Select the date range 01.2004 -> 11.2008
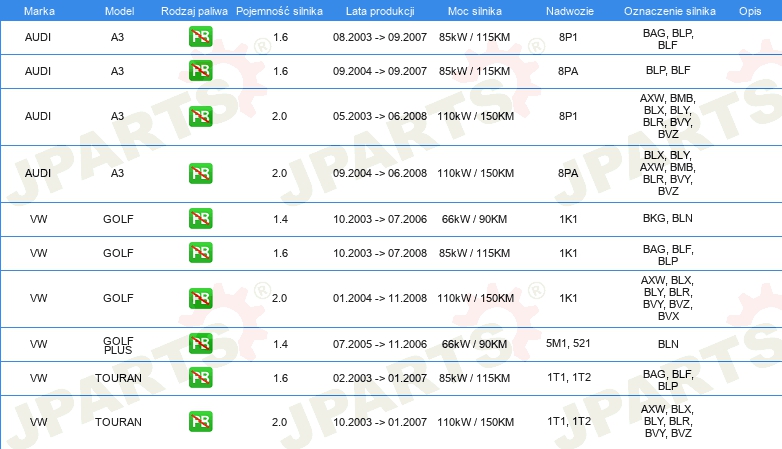Screen dimensions: 782x449 (380, 298)
